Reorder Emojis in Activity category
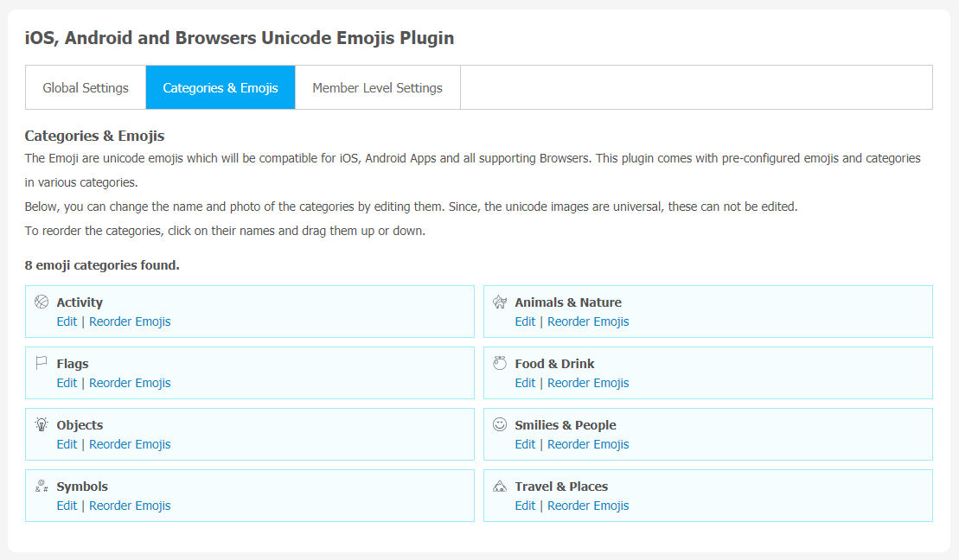 pos(130,321)
